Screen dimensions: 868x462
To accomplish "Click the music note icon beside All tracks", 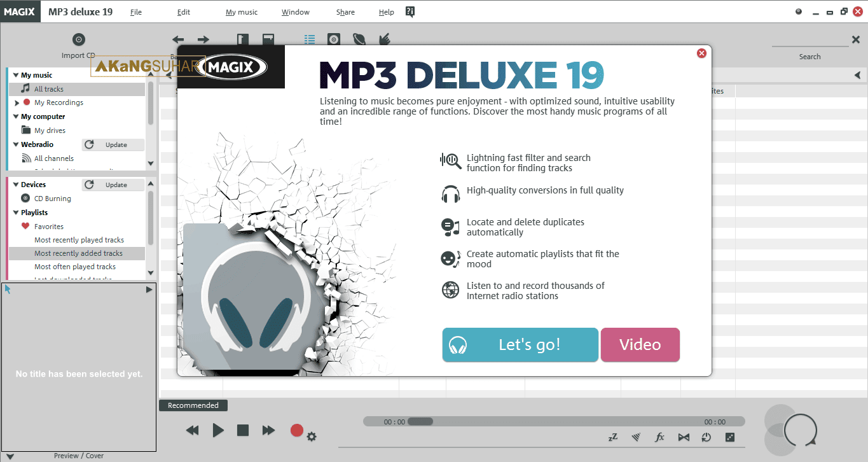I will click(x=26, y=88).
